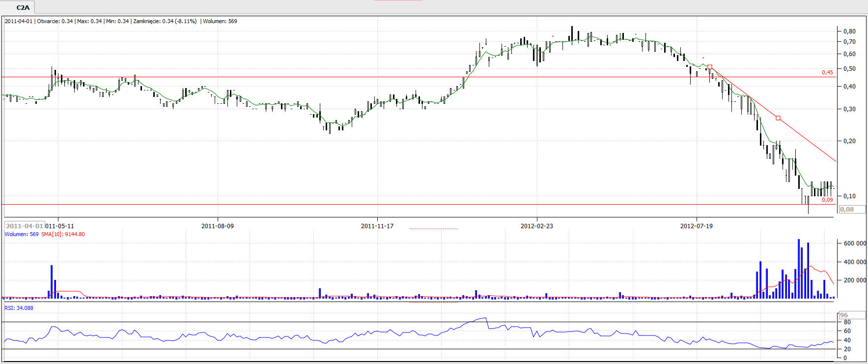The image size is (868, 364).
Task: Click the 2012-07-19 date axis label
Action: click(697, 226)
